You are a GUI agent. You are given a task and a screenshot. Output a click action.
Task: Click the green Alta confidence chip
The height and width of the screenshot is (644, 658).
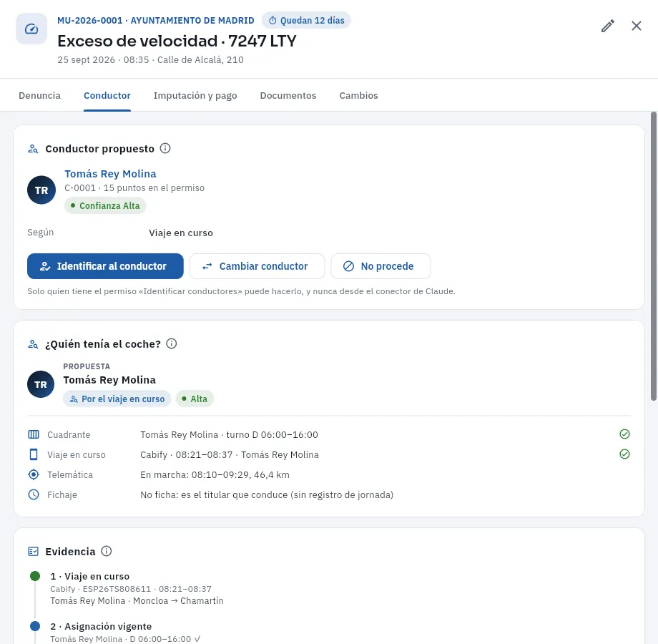[x=195, y=399]
